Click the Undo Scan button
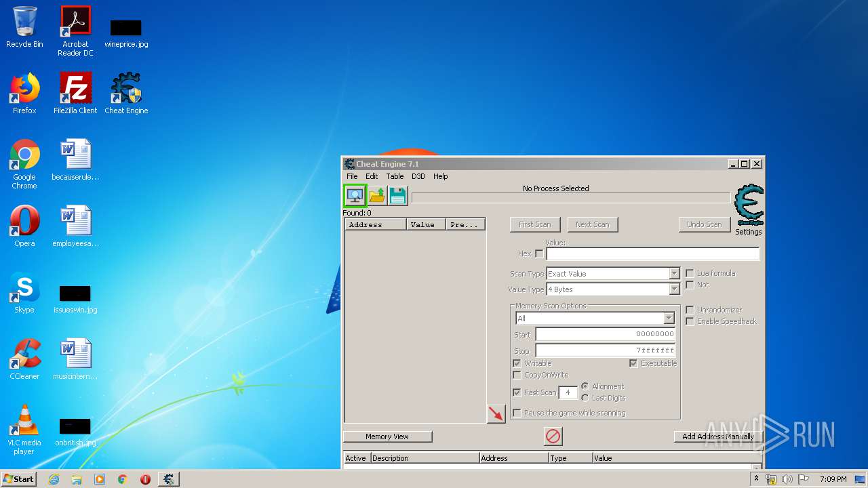Screen dimensions: 868x488 click(x=705, y=224)
